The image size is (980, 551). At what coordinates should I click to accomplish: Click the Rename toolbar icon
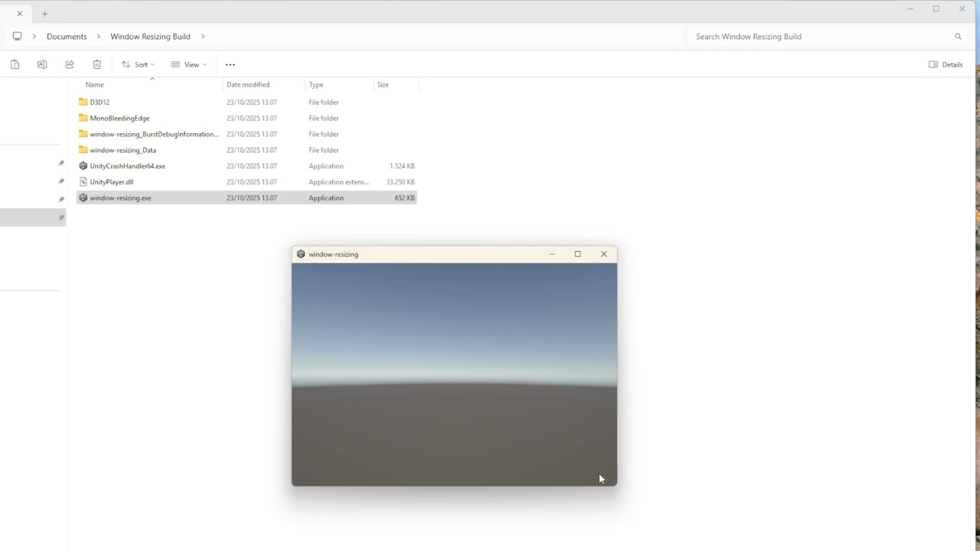(42, 64)
